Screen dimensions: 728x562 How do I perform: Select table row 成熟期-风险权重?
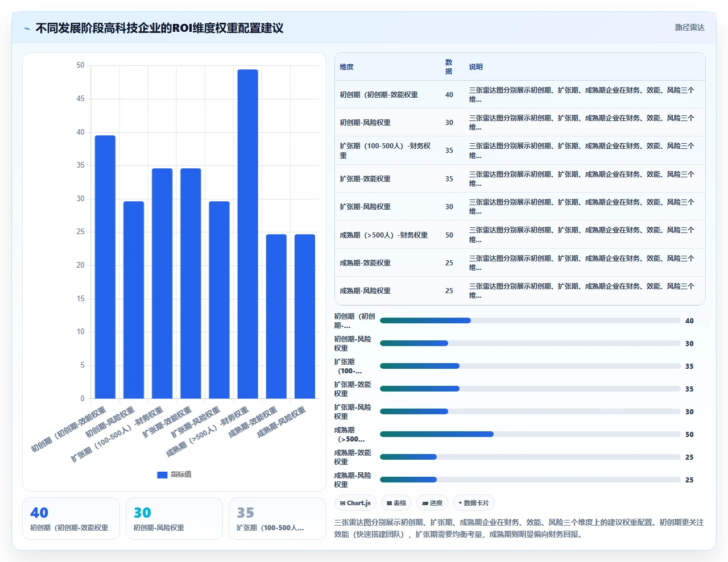click(520, 290)
